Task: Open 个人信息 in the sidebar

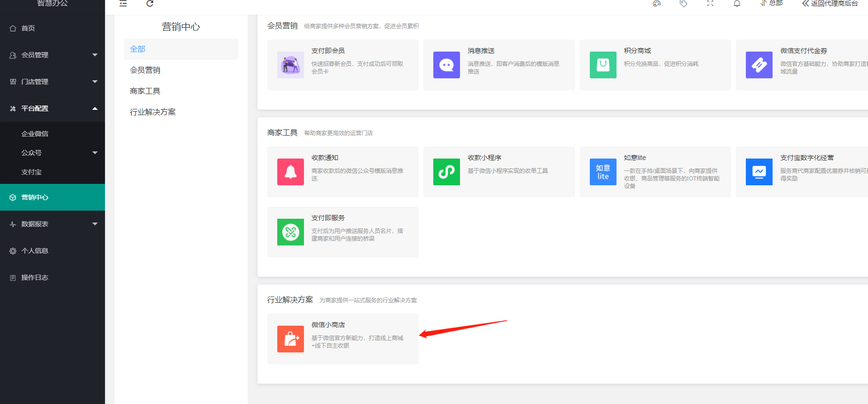Action: [52, 251]
